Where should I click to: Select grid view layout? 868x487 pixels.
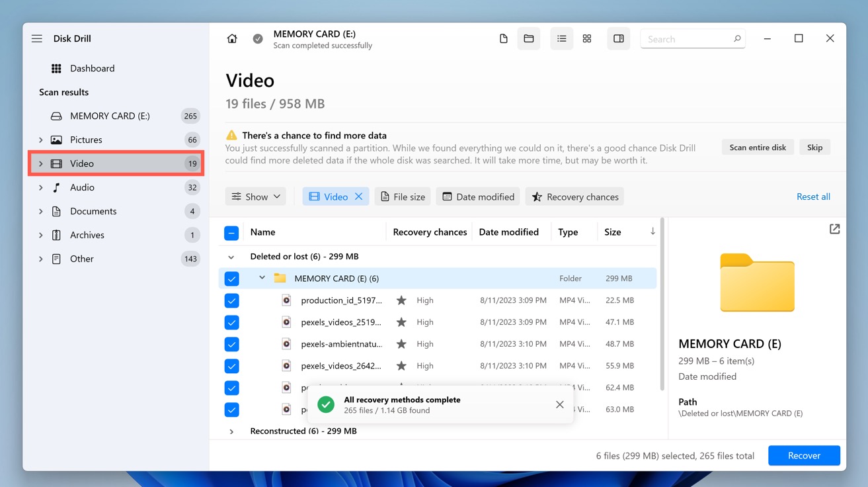point(587,39)
